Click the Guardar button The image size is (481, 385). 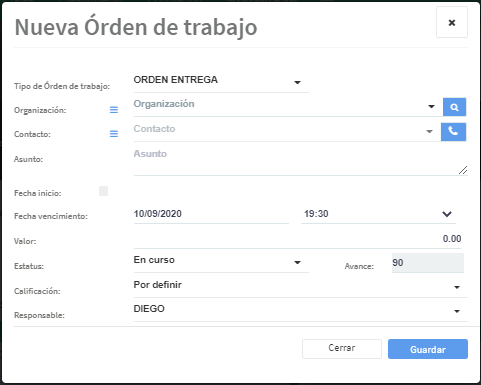428,349
